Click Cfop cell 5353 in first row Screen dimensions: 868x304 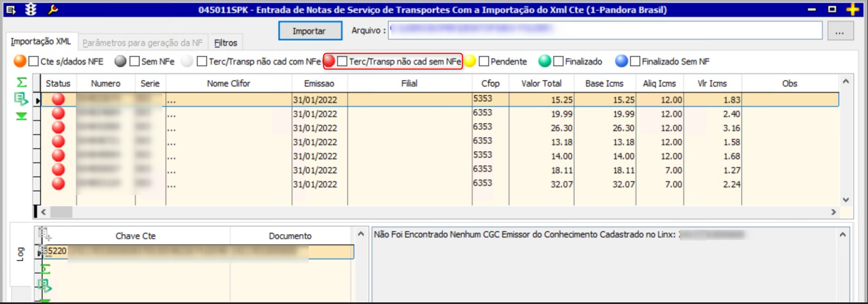(x=490, y=99)
